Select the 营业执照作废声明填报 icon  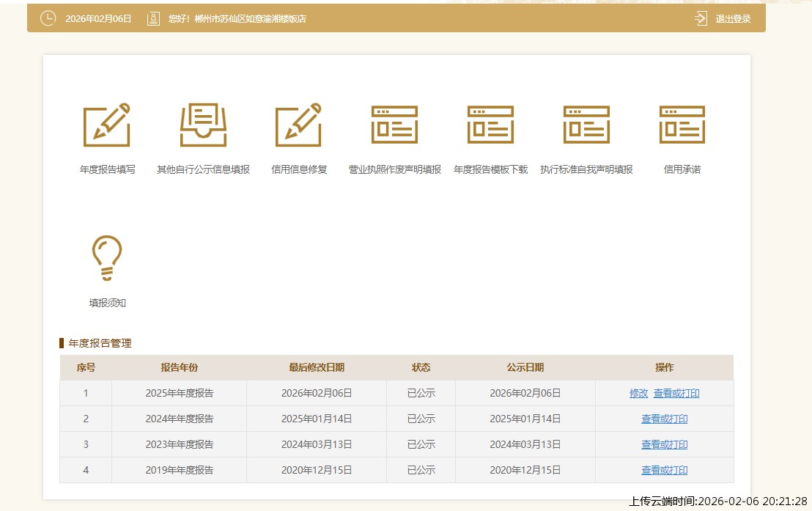pyautogui.click(x=394, y=125)
